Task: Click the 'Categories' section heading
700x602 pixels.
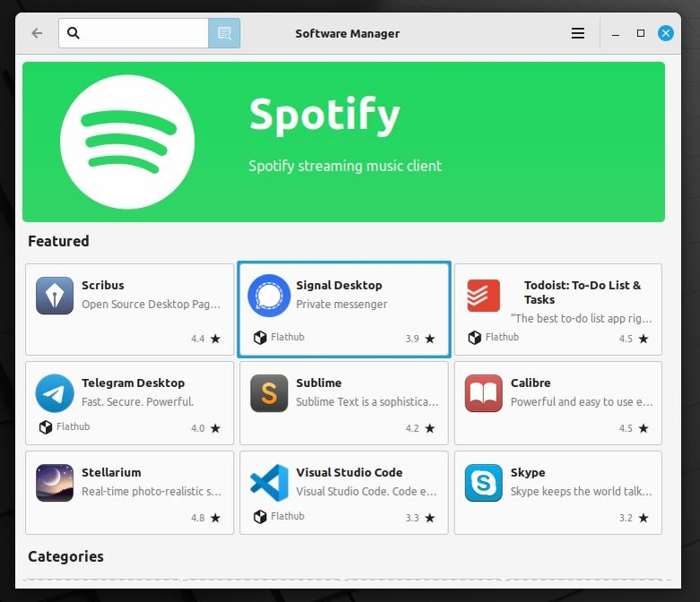Action: pos(65,556)
